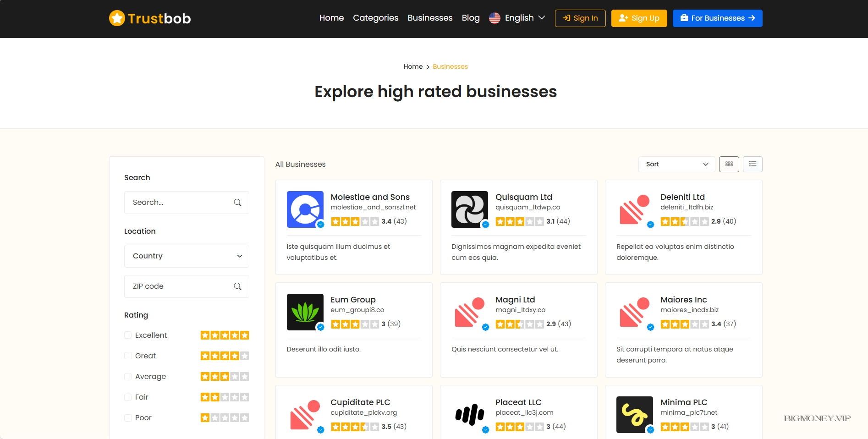Click the US flag language icon
The width and height of the screenshot is (868, 439).
494,18
